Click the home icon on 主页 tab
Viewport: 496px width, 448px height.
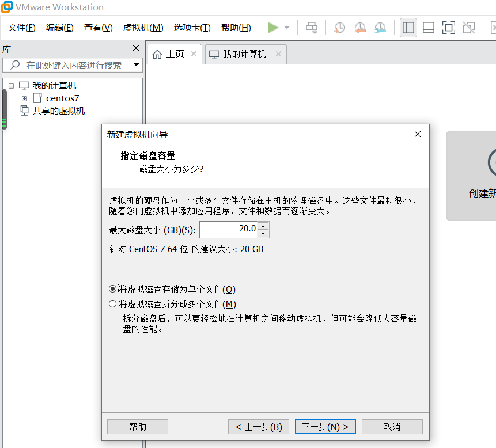[x=157, y=54]
